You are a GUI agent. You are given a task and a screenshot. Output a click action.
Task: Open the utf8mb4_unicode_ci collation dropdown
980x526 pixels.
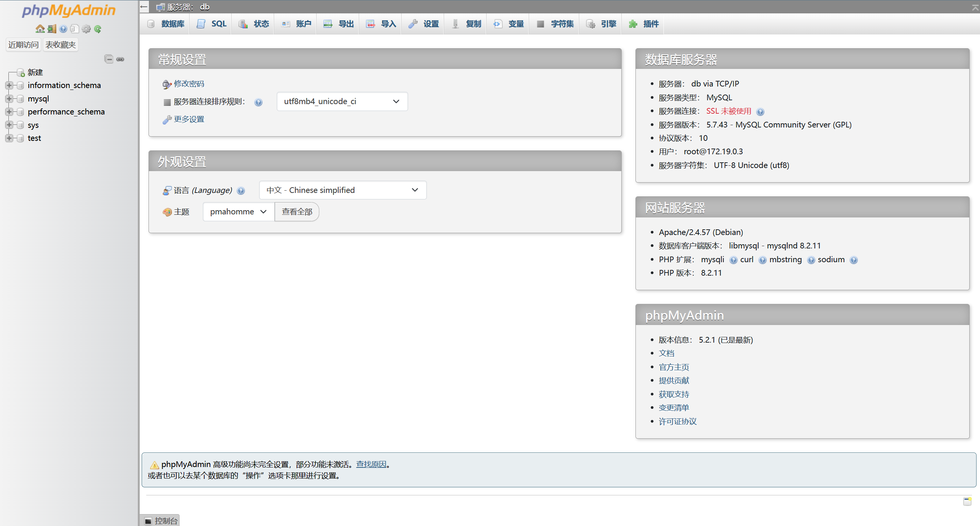tap(342, 101)
